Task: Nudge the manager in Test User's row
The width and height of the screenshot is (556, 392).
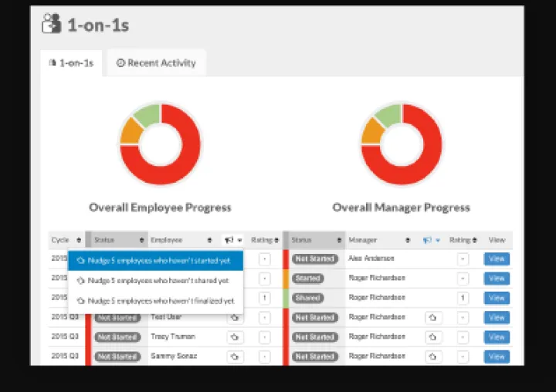Action: tap(433, 318)
